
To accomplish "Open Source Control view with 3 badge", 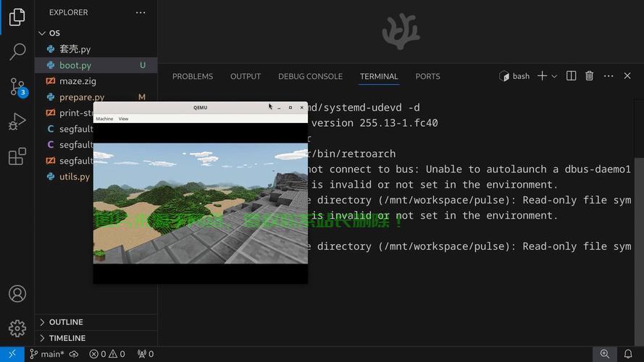I will [x=17, y=87].
